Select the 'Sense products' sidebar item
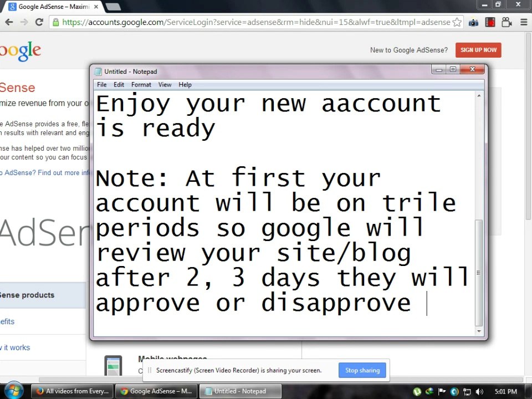The height and width of the screenshot is (399, 532). [27, 295]
